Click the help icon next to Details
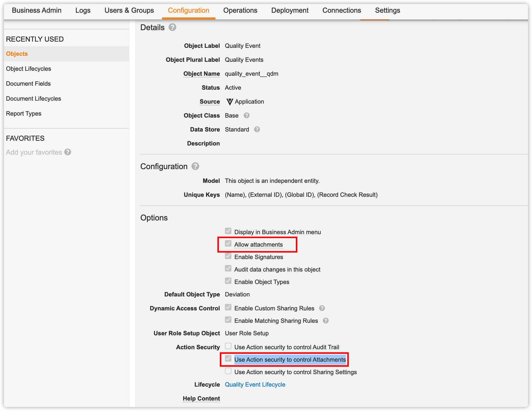 [172, 27]
